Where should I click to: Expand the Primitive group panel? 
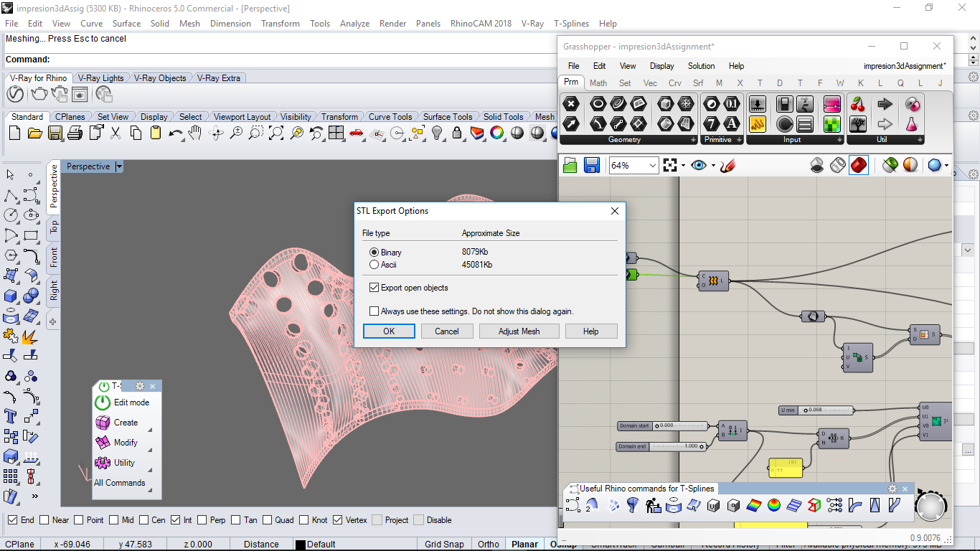(x=739, y=140)
